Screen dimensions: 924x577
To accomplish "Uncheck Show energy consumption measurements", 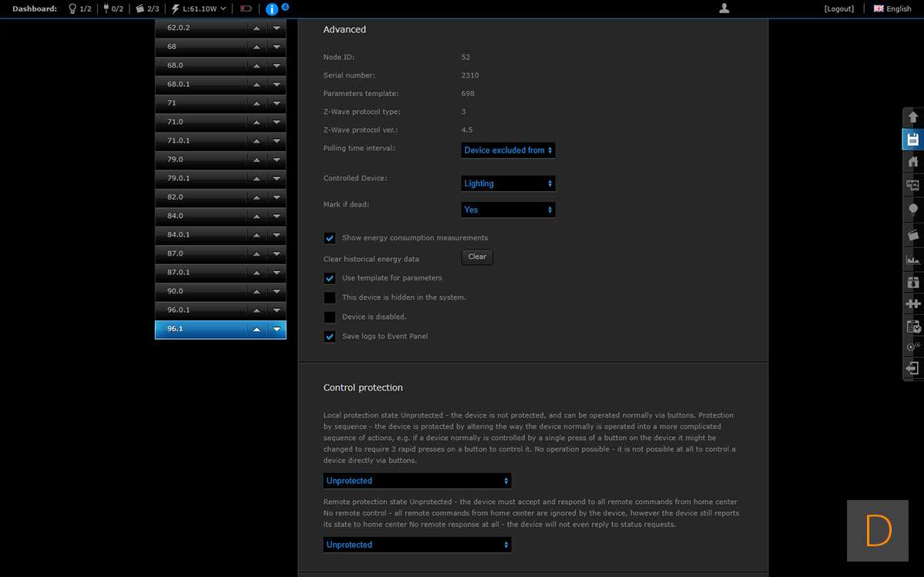I will pyautogui.click(x=330, y=238).
